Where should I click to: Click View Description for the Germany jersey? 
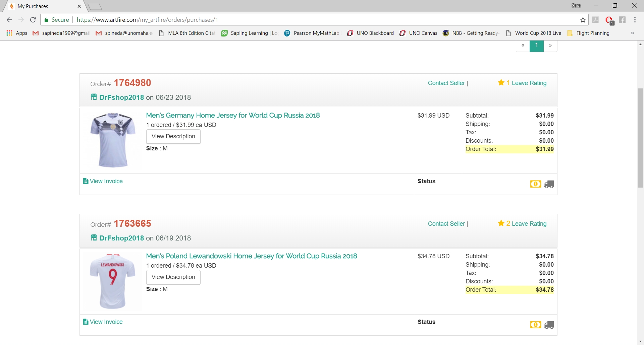pos(173,136)
